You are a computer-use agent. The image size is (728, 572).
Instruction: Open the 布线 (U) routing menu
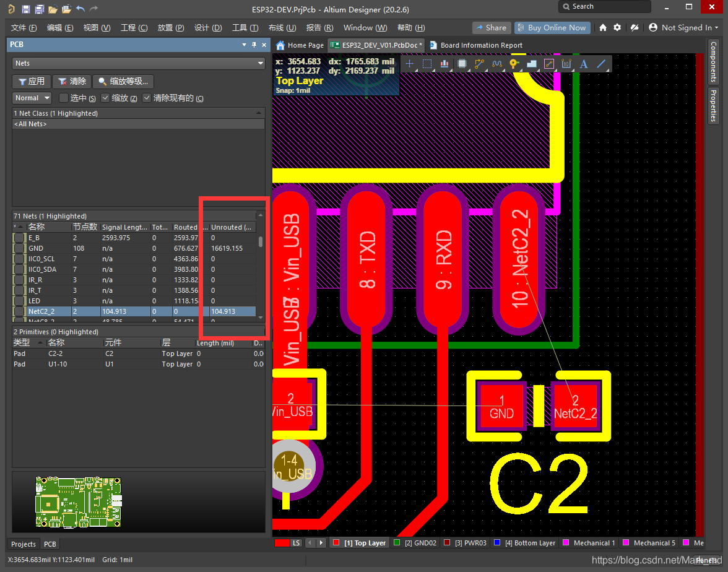tap(282, 28)
